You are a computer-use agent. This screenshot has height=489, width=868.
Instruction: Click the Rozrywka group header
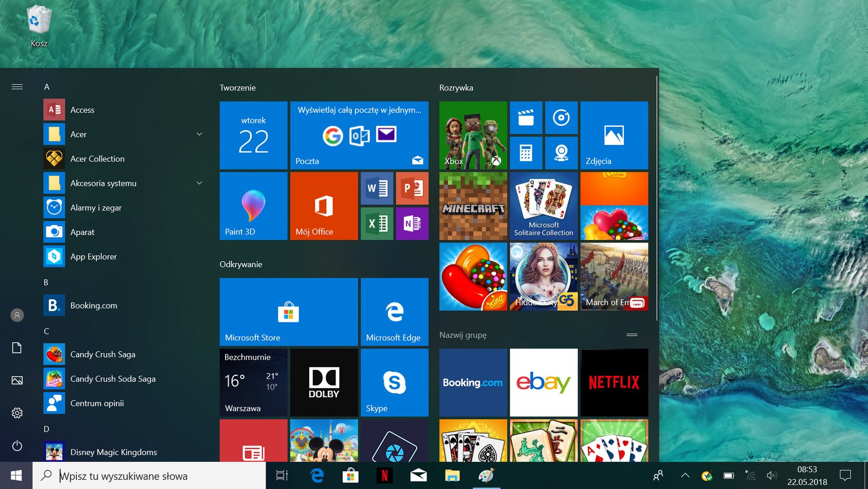click(456, 88)
